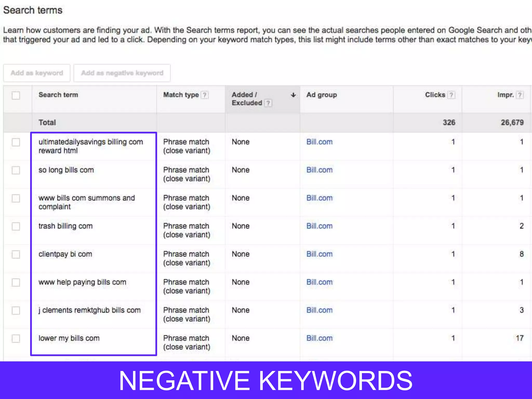
Task: Sort by the 'Search term' column header
Action: 58,95
